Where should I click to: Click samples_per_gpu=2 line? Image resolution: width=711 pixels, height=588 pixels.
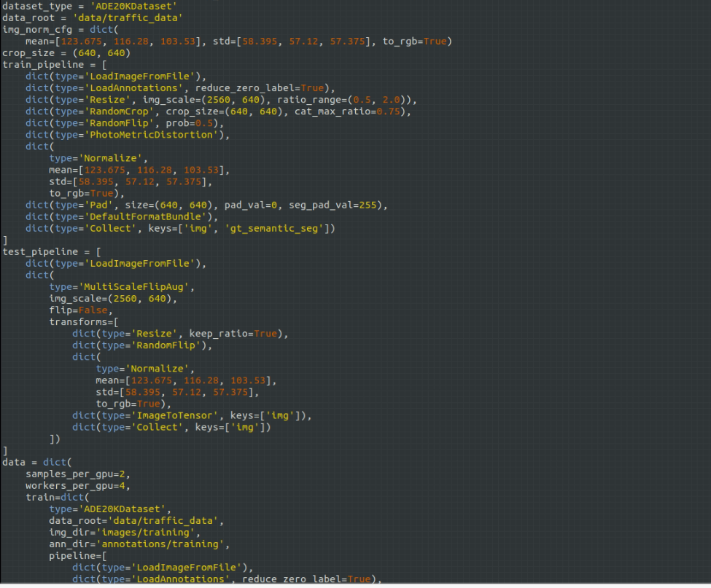coord(78,474)
